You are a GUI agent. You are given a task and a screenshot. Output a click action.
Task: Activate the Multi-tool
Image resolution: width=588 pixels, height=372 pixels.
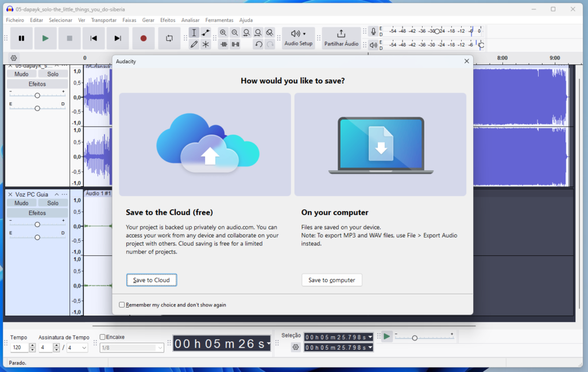206,44
